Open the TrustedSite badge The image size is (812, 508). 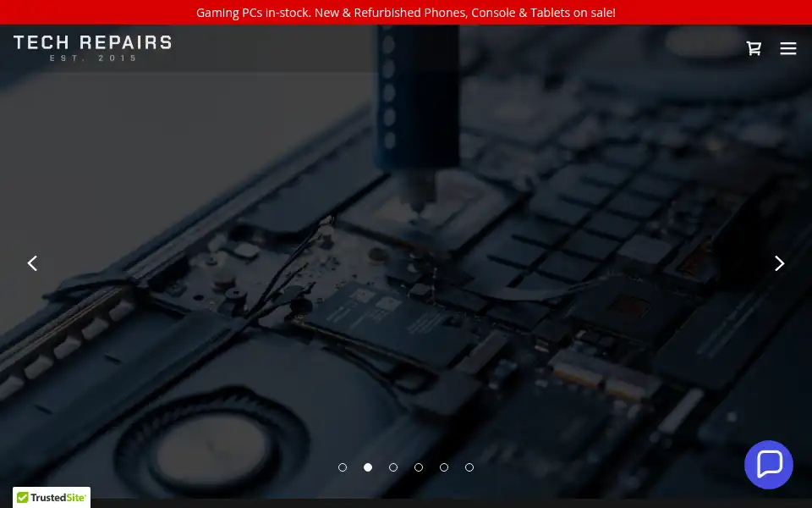tap(52, 497)
